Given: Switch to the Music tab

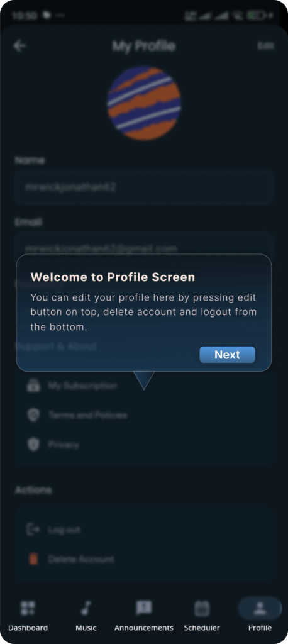Looking at the screenshot, I should pyautogui.click(x=86, y=614).
